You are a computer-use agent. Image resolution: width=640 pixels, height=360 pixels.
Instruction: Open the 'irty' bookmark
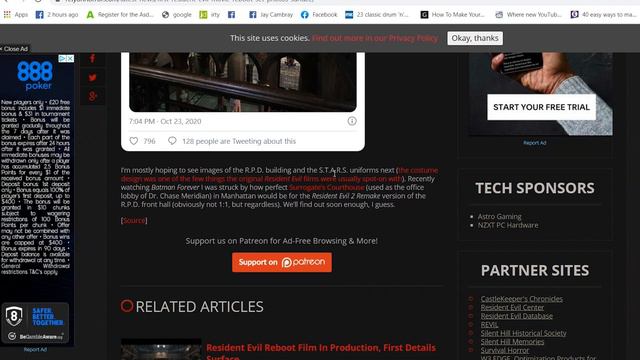[x=209, y=15]
